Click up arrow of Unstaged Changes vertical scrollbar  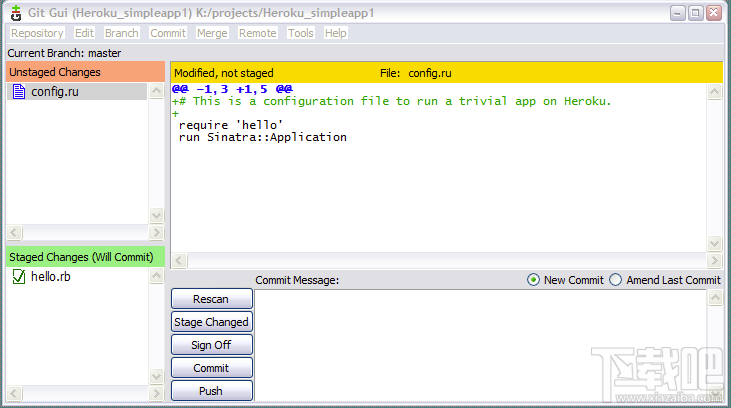(157, 90)
